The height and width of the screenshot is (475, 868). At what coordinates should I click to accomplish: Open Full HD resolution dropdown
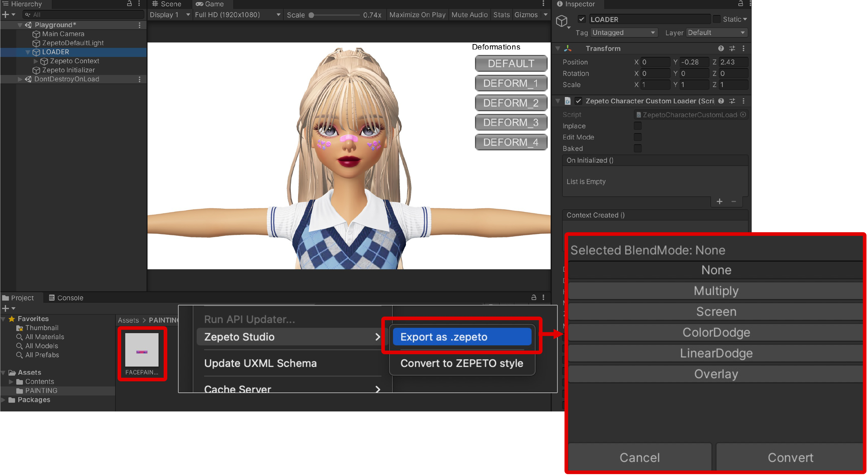click(237, 15)
